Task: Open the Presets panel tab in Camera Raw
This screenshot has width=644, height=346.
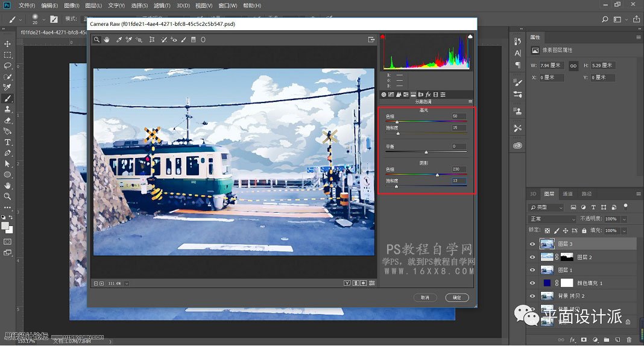Action: click(443, 95)
